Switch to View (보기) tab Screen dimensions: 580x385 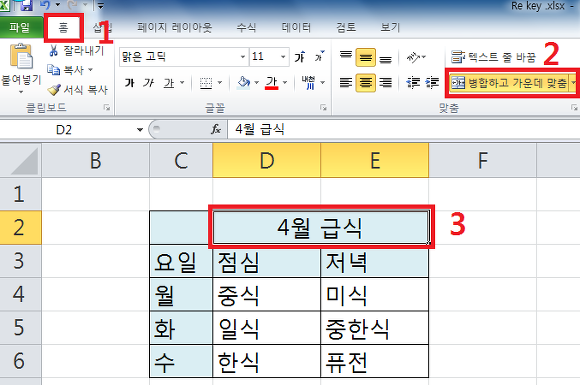click(x=390, y=27)
